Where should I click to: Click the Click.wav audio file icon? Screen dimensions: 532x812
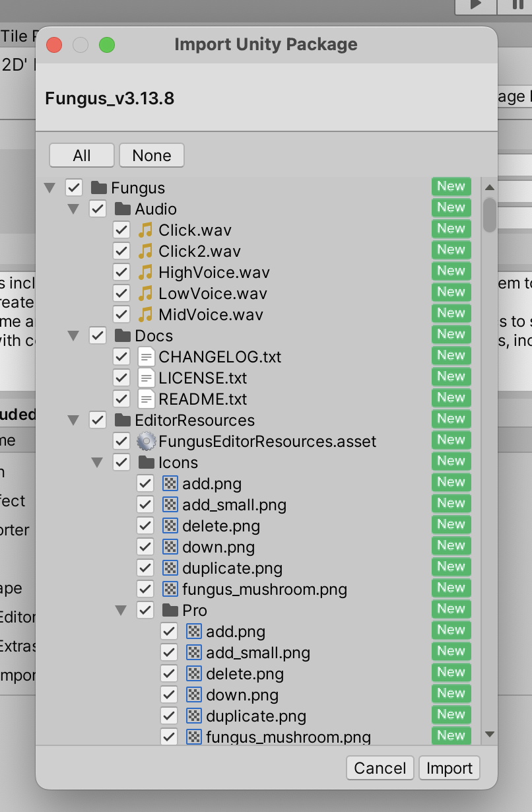[145, 230]
